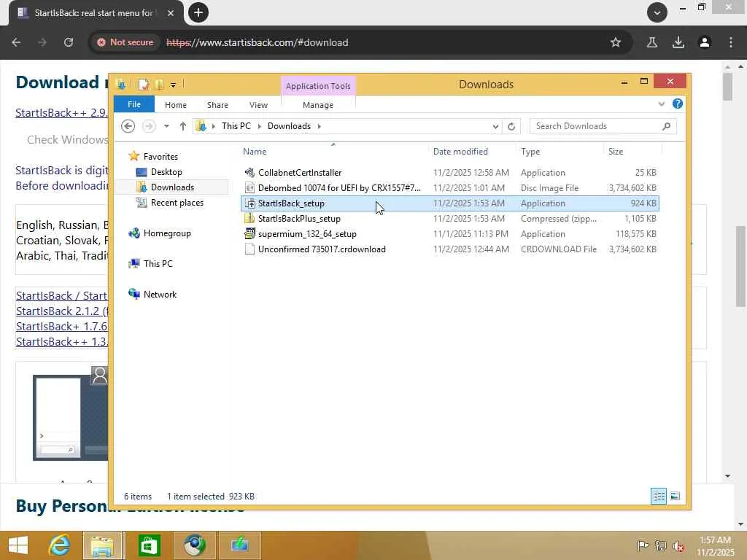Image resolution: width=747 pixels, height=560 pixels.
Task: Open the View ribbon tab
Action: pyautogui.click(x=258, y=105)
